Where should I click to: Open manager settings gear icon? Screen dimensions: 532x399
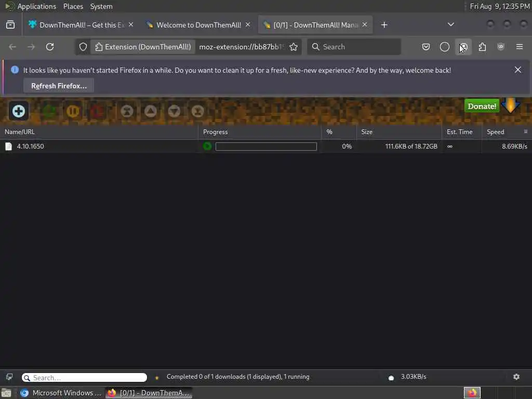[x=516, y=377]
